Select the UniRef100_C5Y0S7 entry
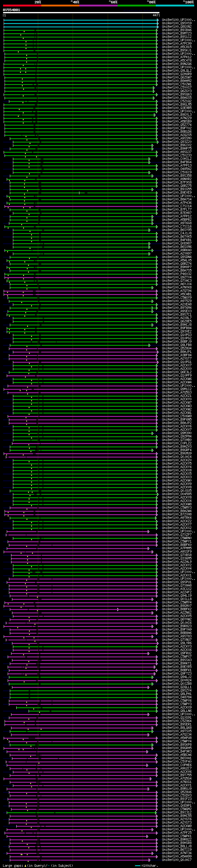Screen dimensions: 197x868 (177, 88)
